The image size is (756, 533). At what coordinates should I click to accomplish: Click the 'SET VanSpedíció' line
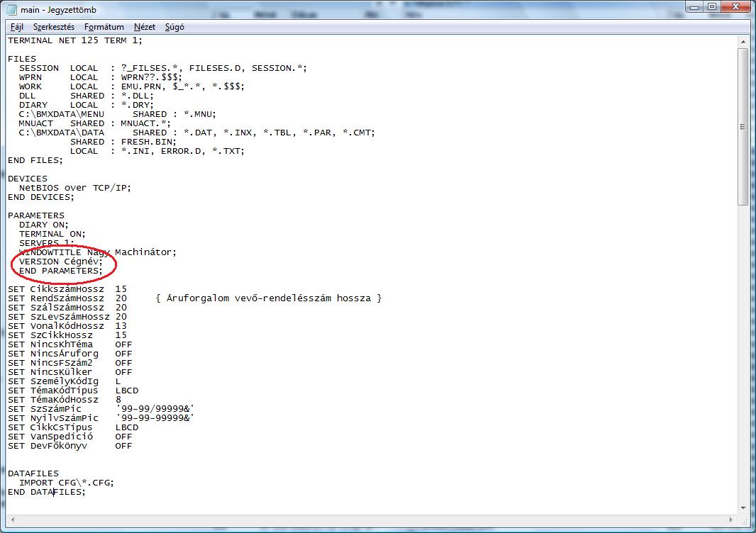pyautogui.click(x=70, y=437)
